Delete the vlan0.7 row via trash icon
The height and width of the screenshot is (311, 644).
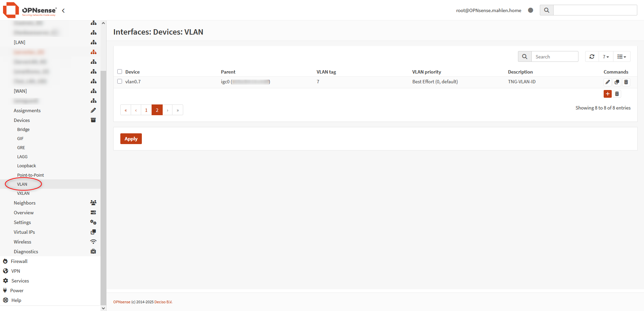tap(626, 82)
